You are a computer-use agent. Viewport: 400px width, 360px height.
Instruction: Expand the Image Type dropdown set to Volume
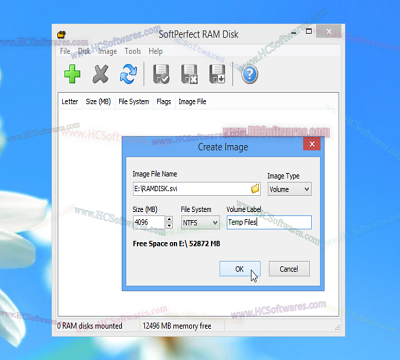coord(290,189)
